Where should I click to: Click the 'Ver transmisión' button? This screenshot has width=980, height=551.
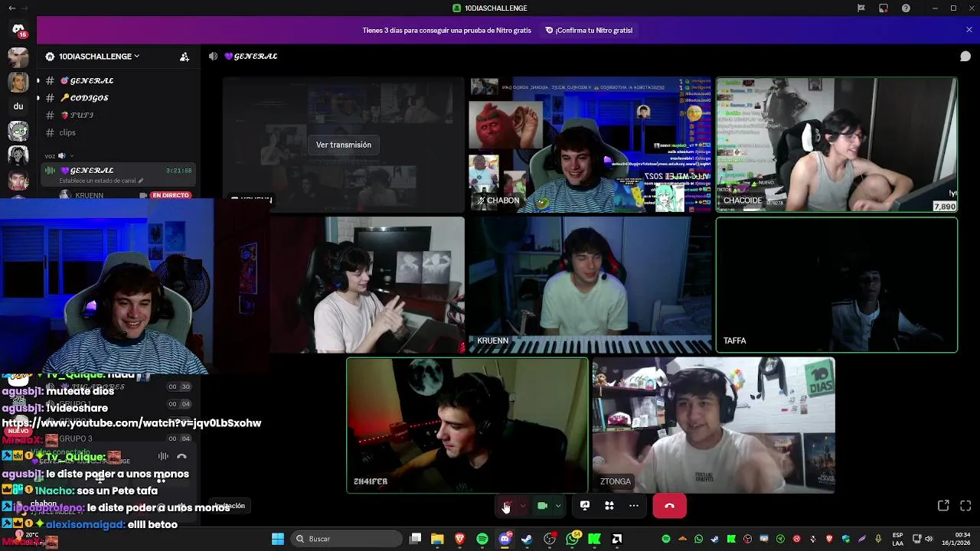pos(344,145)
